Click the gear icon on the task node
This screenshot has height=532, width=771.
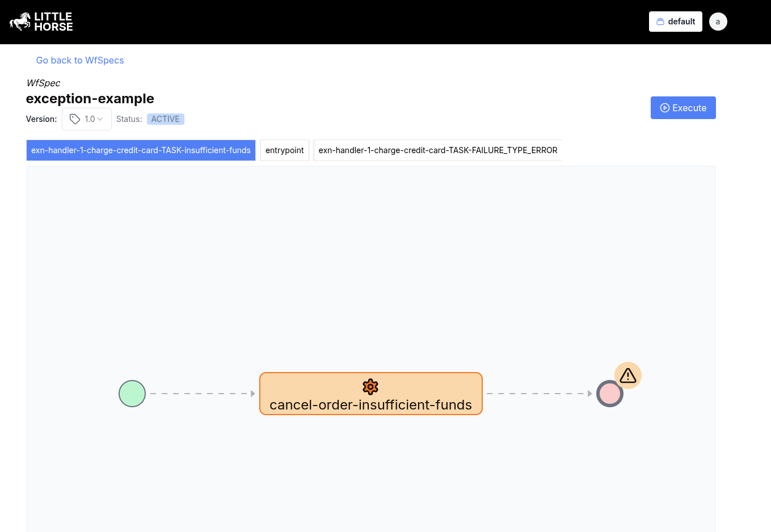coord(370,387)
